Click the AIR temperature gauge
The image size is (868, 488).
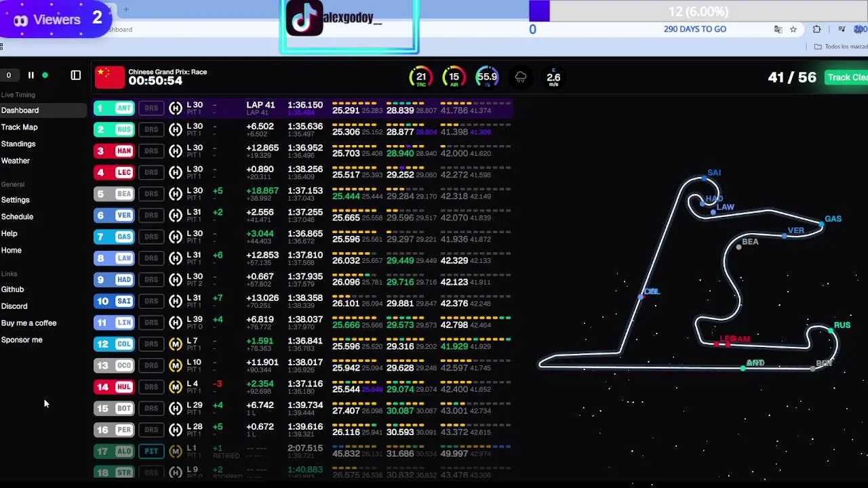click(454, 77)
